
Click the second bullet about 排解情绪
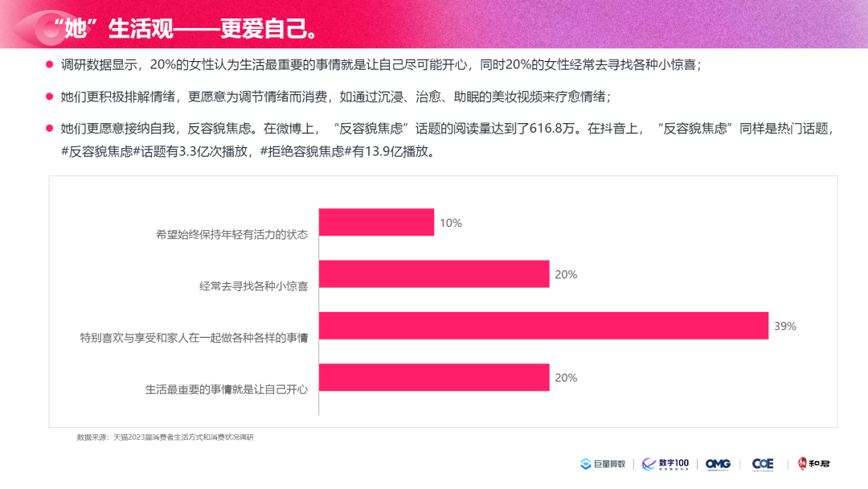point(335,97)
